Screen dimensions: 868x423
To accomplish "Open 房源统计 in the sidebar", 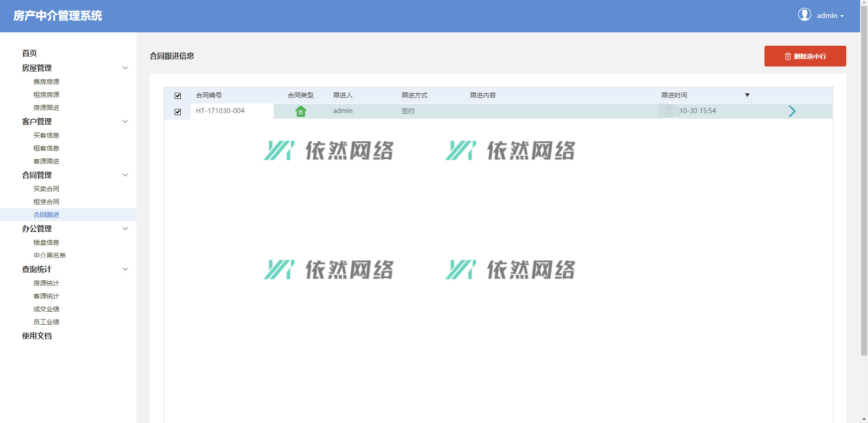I will click(x=46, y=283).
